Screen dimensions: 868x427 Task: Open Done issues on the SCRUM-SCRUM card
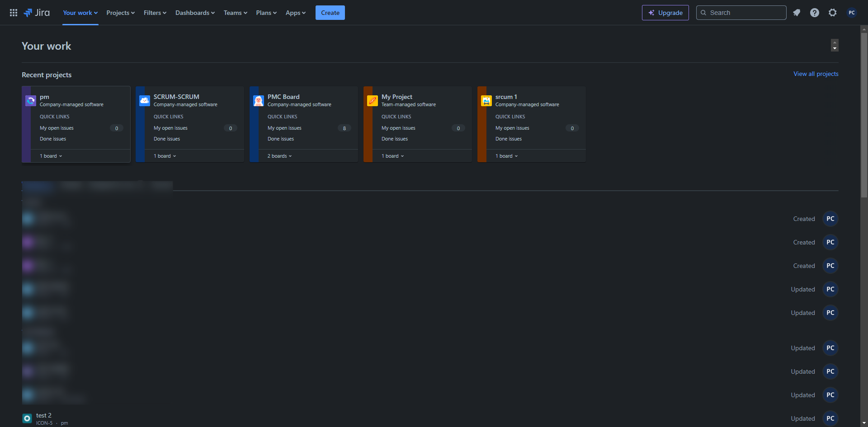coord(167,139)
